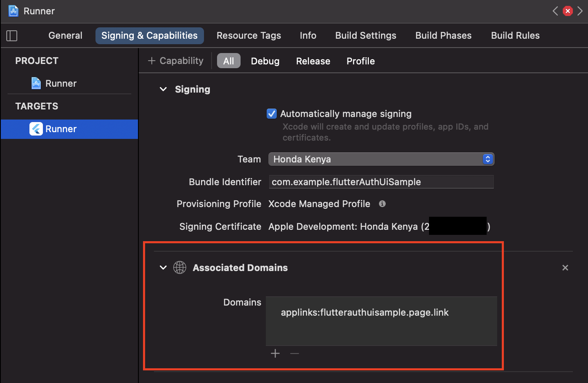588x383 pixels.
Task: Select the Signing & Capabilities tab
Action: (x=149, y=36)
